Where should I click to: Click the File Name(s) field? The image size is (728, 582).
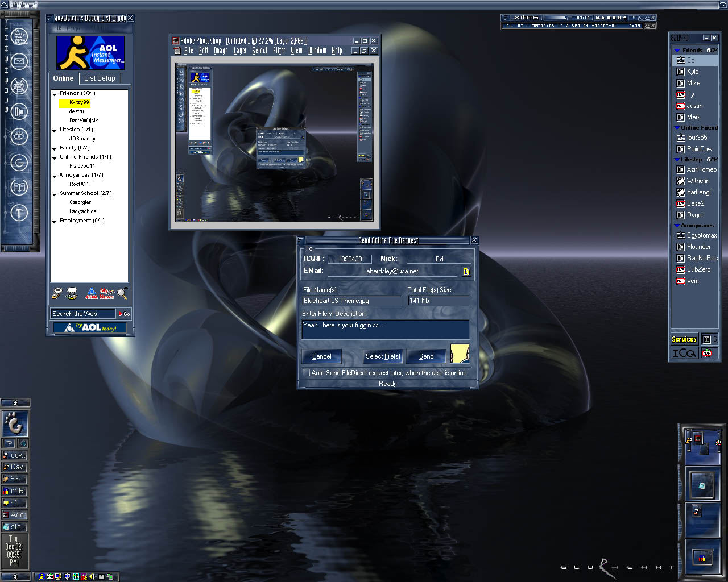[352, 301]
